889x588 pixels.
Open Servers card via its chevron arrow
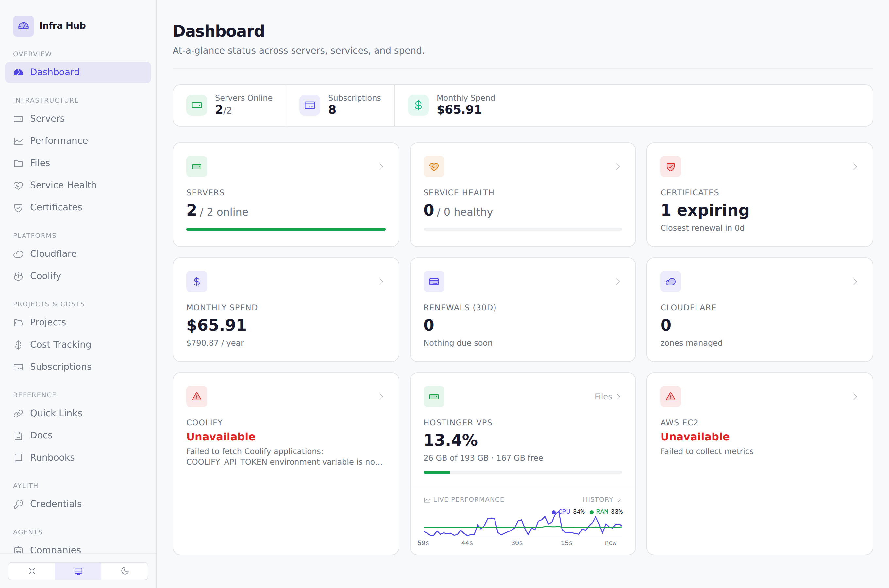tap(381, 167)
